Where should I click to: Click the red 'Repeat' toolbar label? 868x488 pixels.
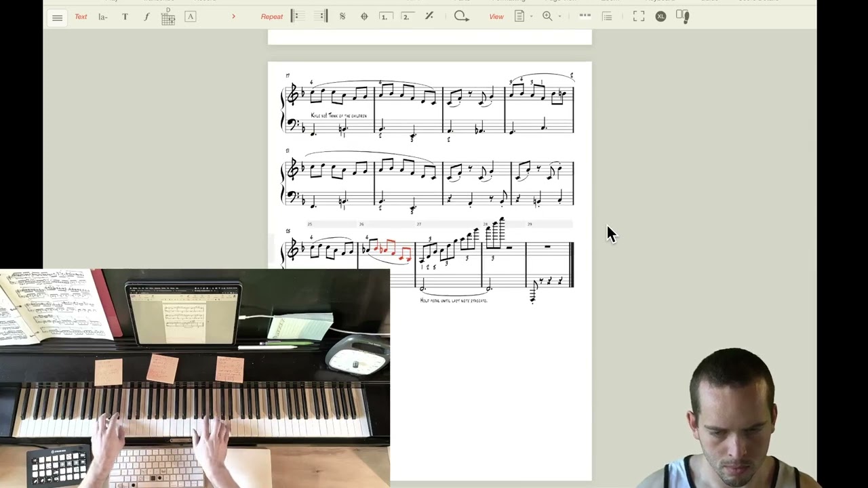pos(272,17)
